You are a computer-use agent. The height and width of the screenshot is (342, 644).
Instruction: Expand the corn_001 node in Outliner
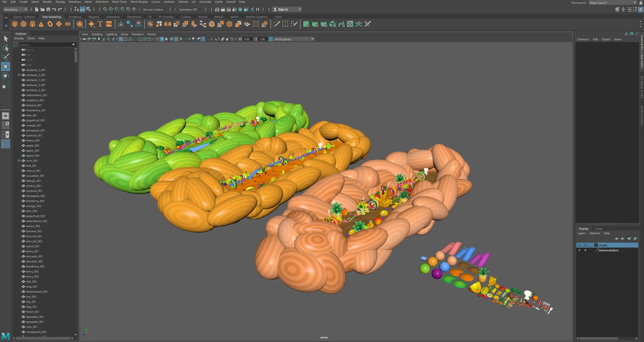coord(19,161)
